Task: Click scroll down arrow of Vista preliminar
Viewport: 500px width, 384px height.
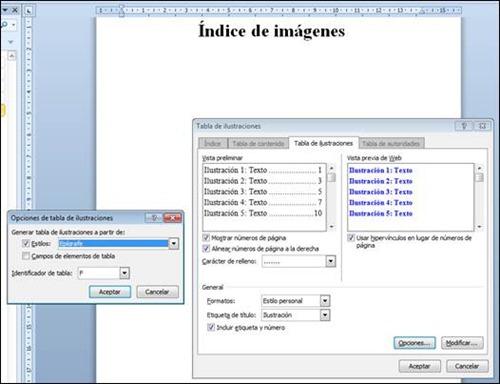Action: [x=331, y=227]
